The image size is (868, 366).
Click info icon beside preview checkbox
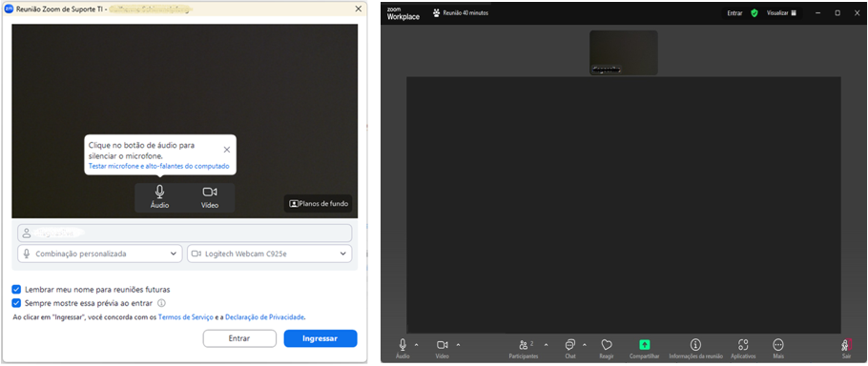tap(161, 303)
